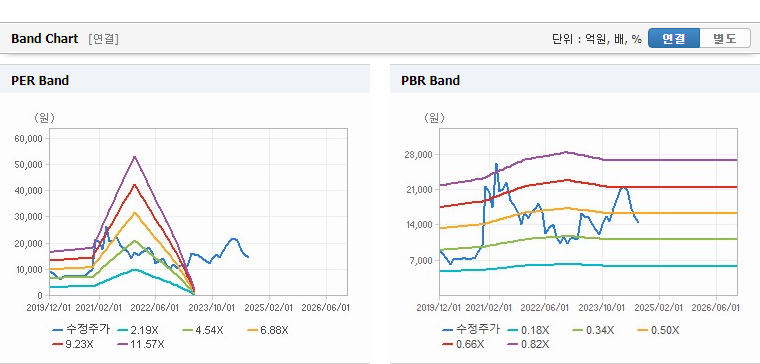Click 2019/12/01 date on PBR chart axis

tap(440, 308)
